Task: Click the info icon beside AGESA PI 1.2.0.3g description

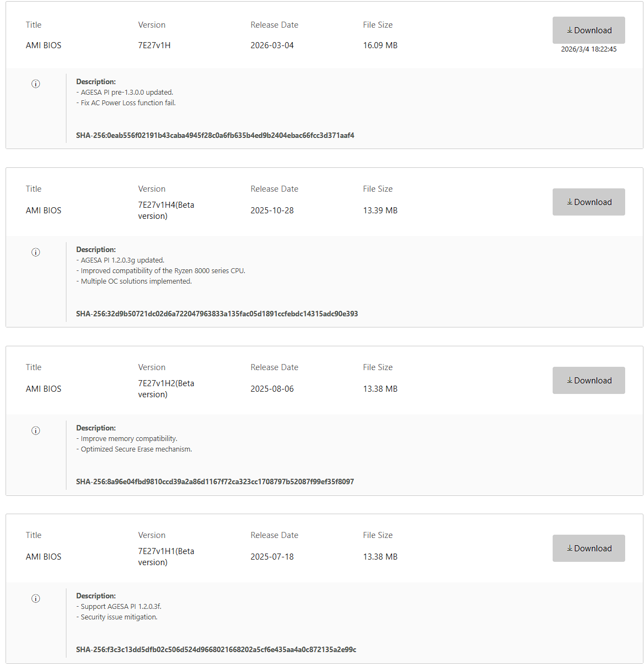Action: click(x=35, y=252)
